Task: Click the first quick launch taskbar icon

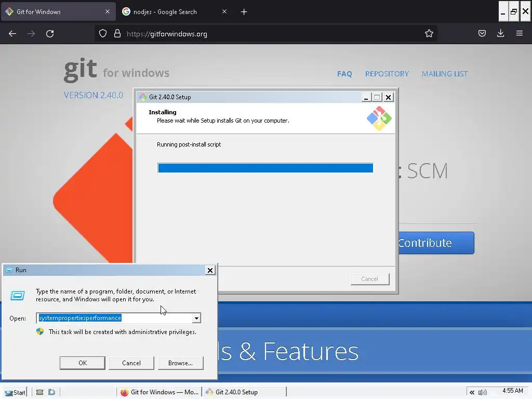Action: point(39,392)
